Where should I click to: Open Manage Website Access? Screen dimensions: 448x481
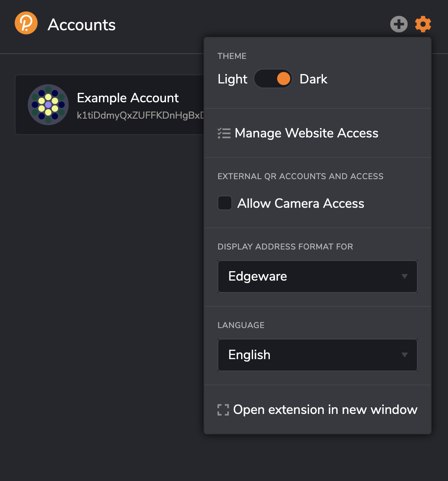point(306,133)
